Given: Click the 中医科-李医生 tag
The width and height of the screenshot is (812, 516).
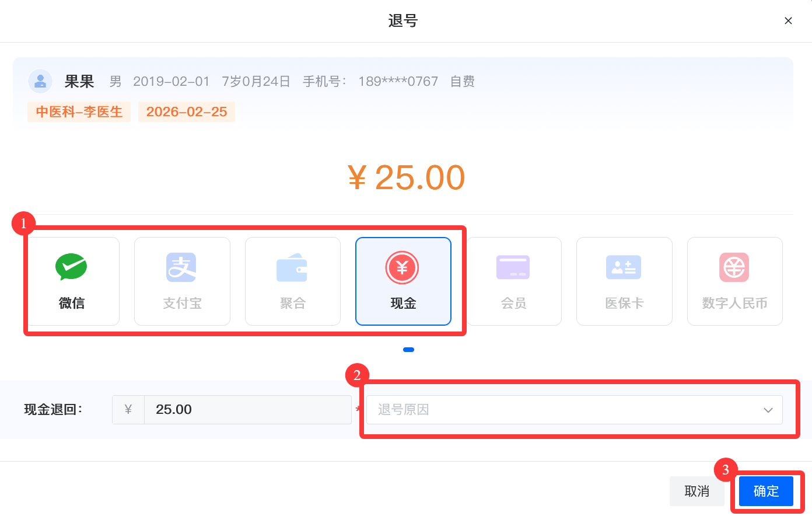Looking at the screenshot, I should click(79, 111).
